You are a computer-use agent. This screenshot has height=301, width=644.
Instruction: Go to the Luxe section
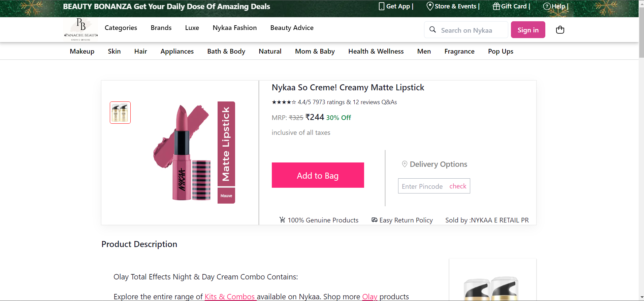(192, 28)
